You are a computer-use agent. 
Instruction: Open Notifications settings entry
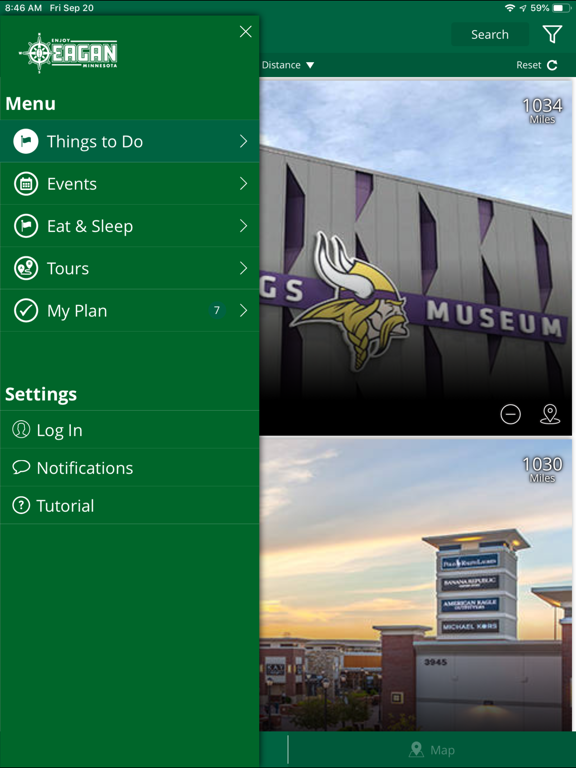coord(129,467)
